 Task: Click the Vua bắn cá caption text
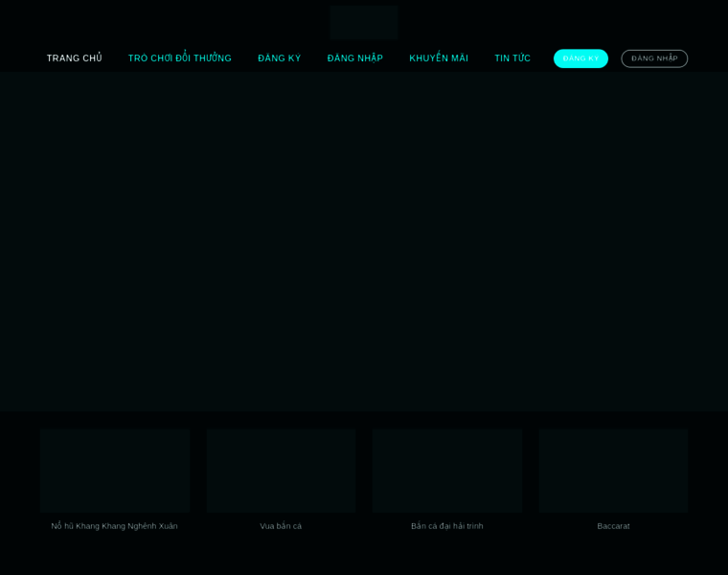(281, 526)
